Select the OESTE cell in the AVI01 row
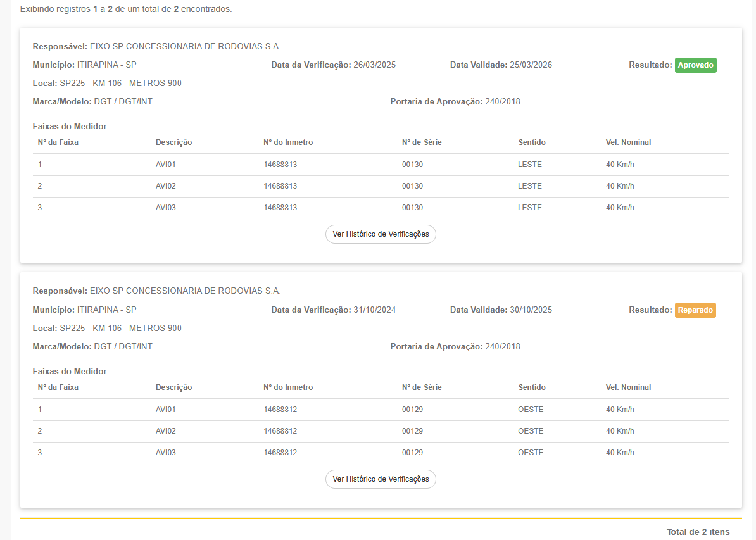Screen dimensions: 756x540 [x=531, y=410]
